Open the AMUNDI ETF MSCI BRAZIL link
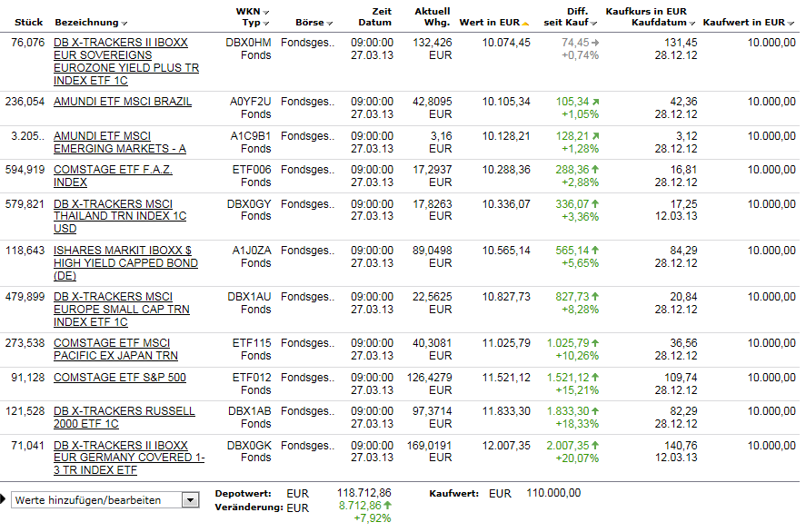 pyautogui.click(x=123, y=102)
